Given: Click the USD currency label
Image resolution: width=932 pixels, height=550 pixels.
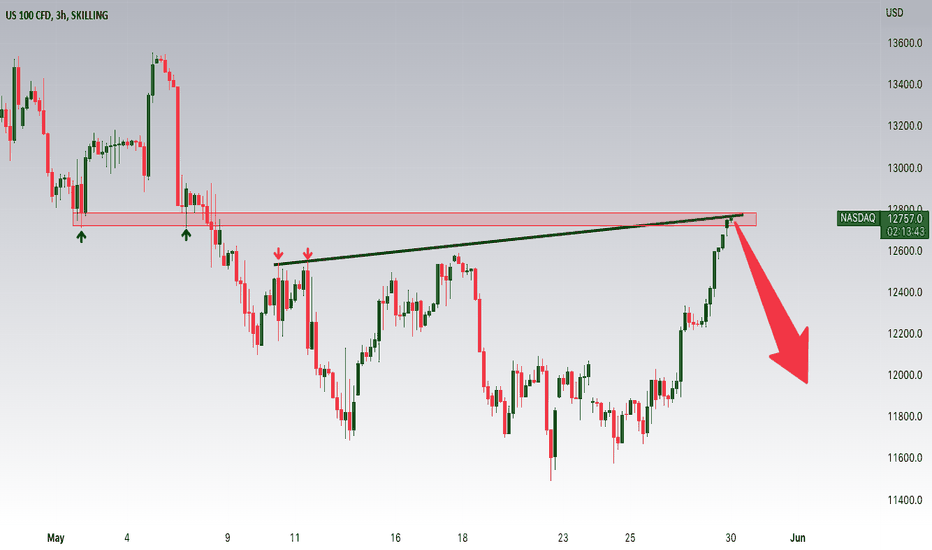Looking at the screenshot, I should click(x=895, y=12).
